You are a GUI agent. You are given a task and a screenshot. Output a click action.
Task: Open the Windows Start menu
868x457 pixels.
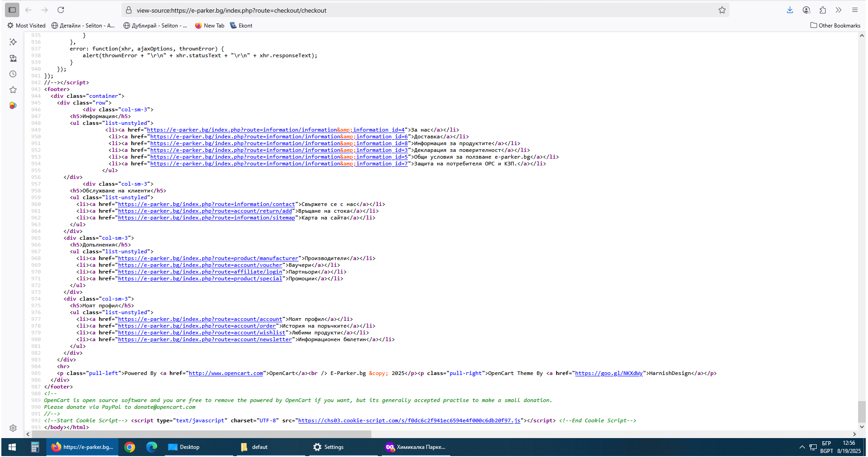click(x=12, y=447)
